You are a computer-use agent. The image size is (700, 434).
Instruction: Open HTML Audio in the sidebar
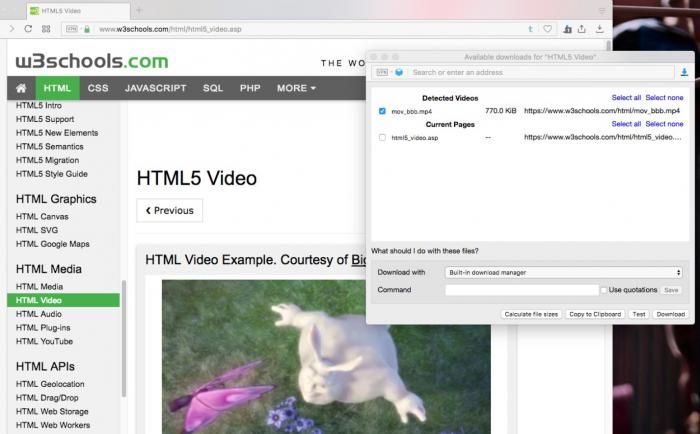(39, 314)
